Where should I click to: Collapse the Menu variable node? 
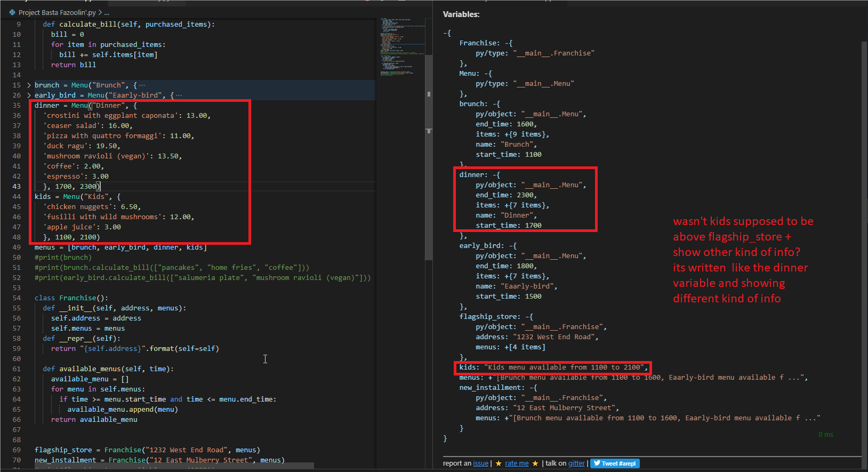pyautogui.click(x=488, y=74)
